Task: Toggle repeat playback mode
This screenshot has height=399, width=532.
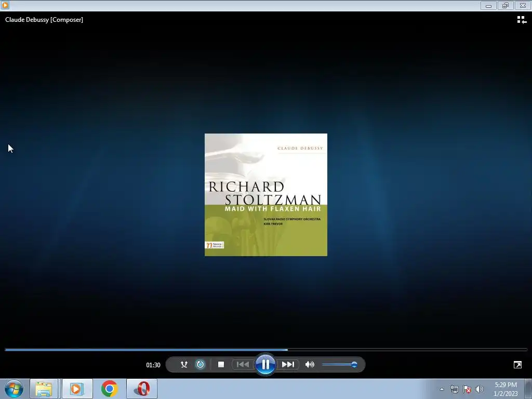Action: [x=200, y=364]
